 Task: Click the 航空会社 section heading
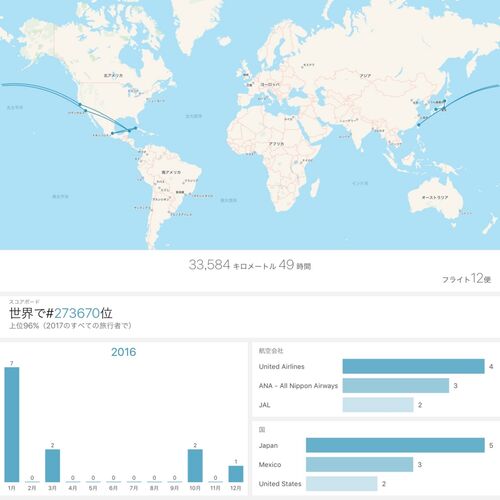271,351
